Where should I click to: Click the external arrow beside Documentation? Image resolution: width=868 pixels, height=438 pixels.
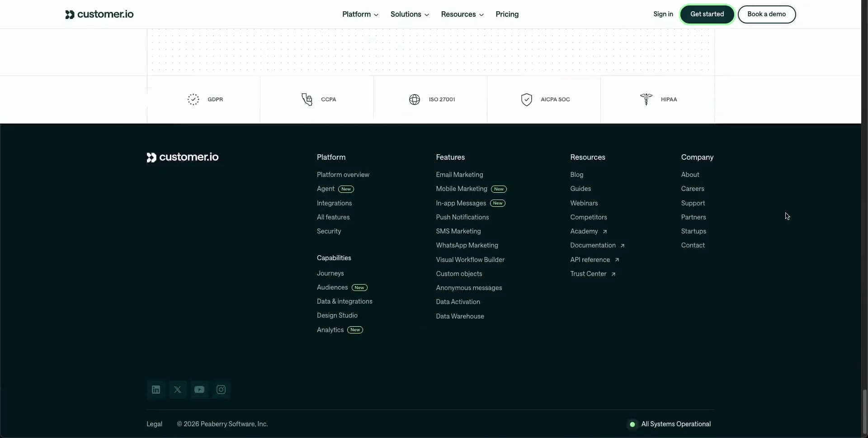click(623, 246)
